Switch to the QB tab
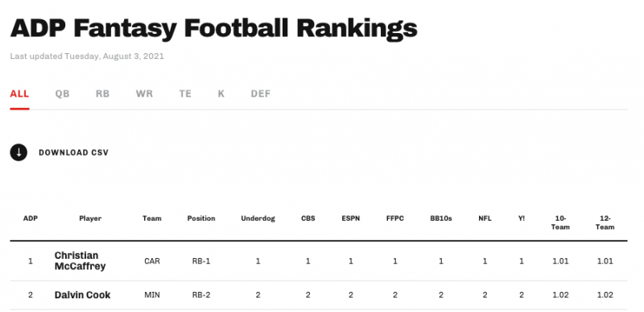The width and height of the screenshot is (644, 312). 63,94
